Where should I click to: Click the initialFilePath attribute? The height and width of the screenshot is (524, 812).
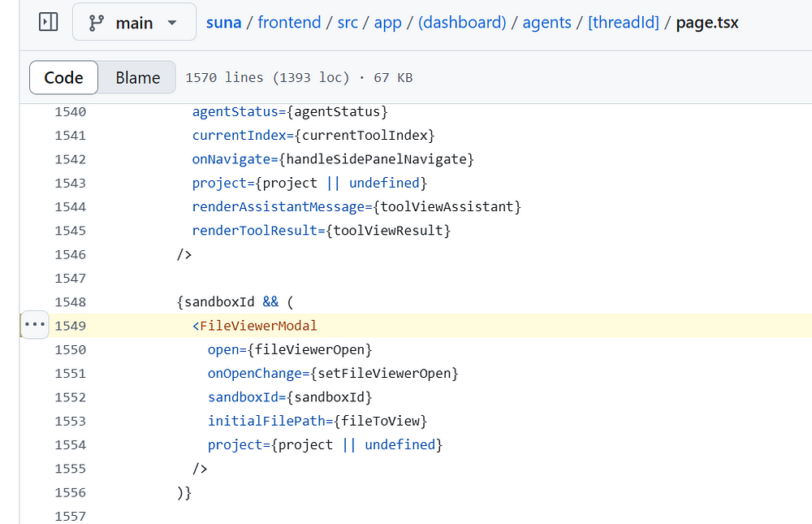[266, 422]
